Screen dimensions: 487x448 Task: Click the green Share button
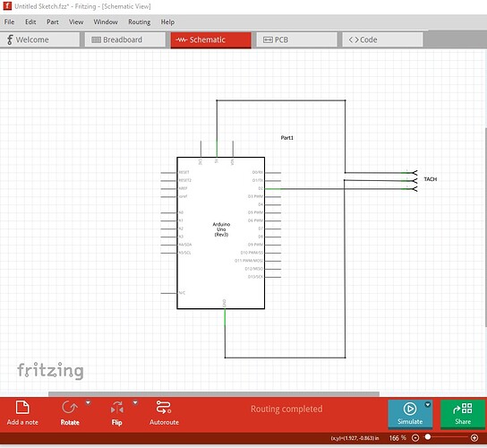point(463,413)
